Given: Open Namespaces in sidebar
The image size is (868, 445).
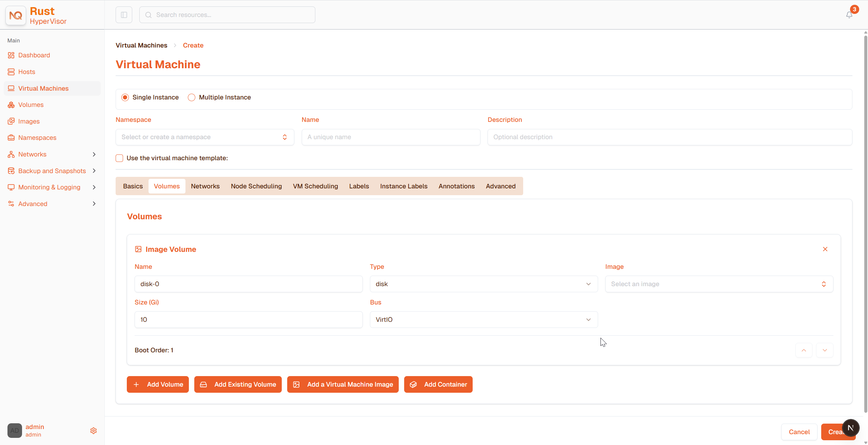Looking at the screenshot, I should pos(52,138).
